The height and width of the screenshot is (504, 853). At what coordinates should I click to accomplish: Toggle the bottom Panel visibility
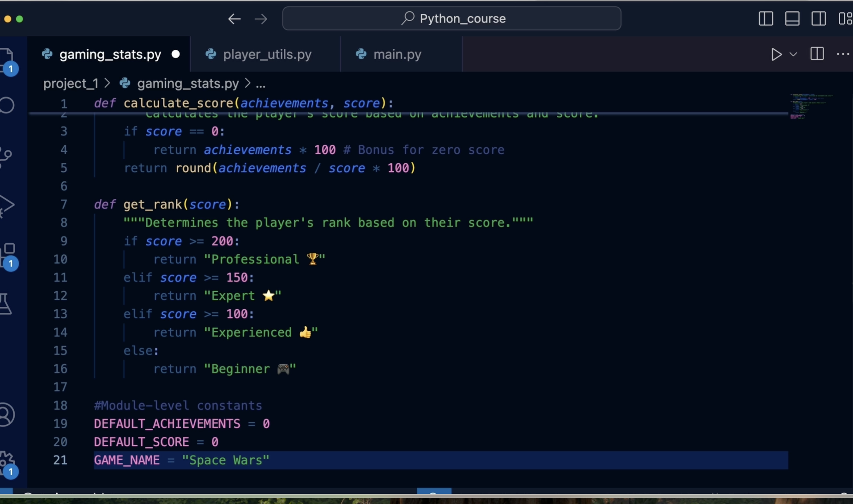click(792, 19)
